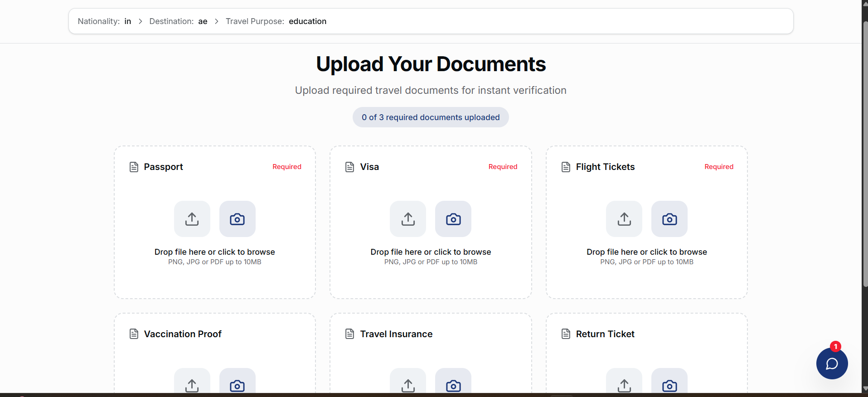Click the Passport drop file text
This screenshot has height=397, width=868.
215,252
